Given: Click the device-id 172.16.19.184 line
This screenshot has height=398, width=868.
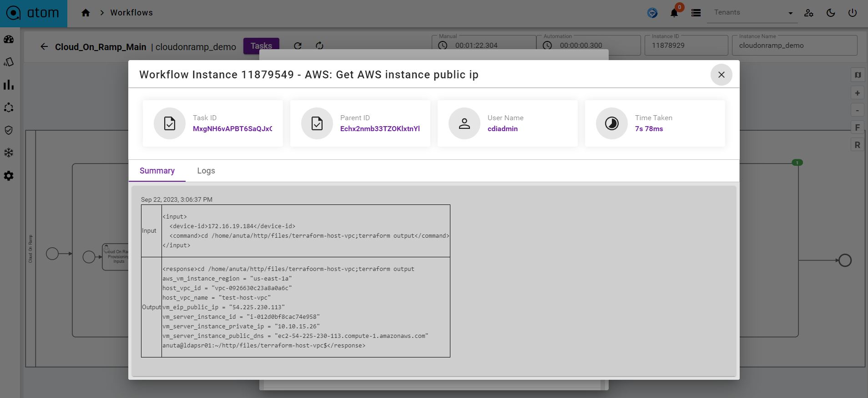Looking at the screenshot, I should pos(232,226).
